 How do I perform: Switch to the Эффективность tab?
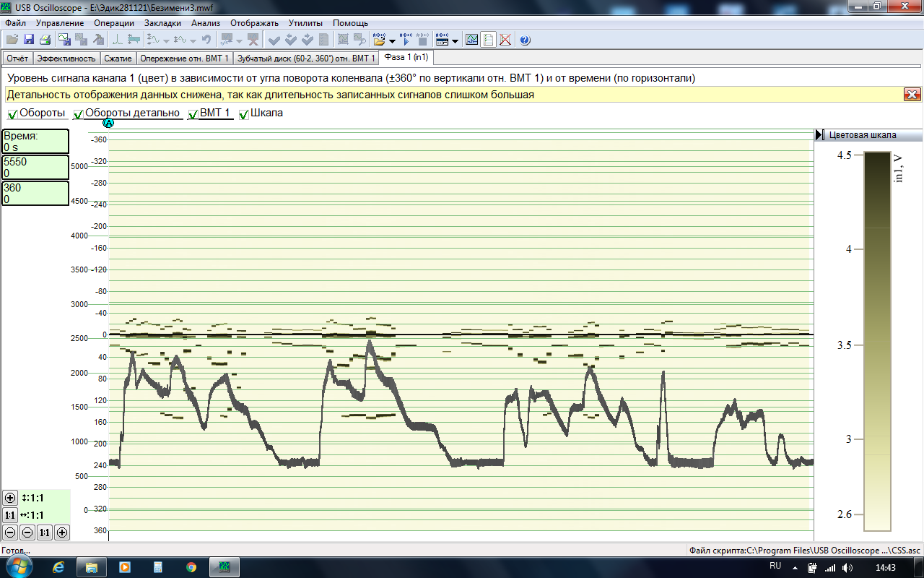click(x=66, y=59)
